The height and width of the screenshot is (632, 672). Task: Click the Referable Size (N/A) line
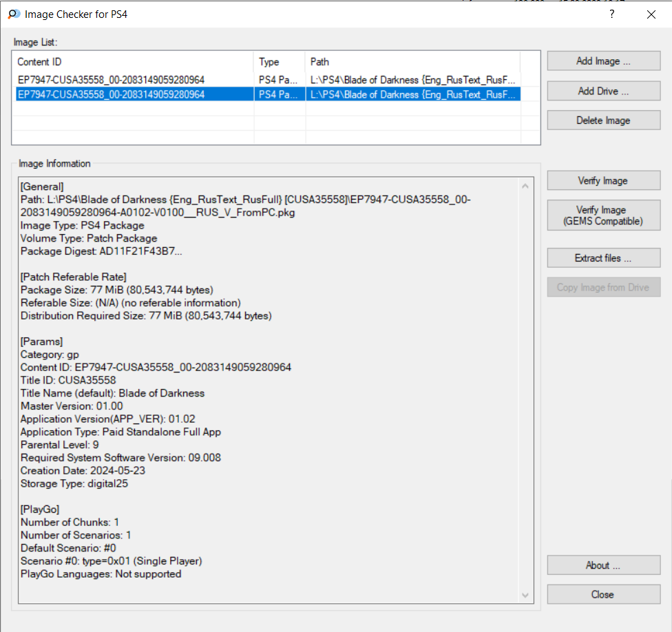[x=130, y=302]
